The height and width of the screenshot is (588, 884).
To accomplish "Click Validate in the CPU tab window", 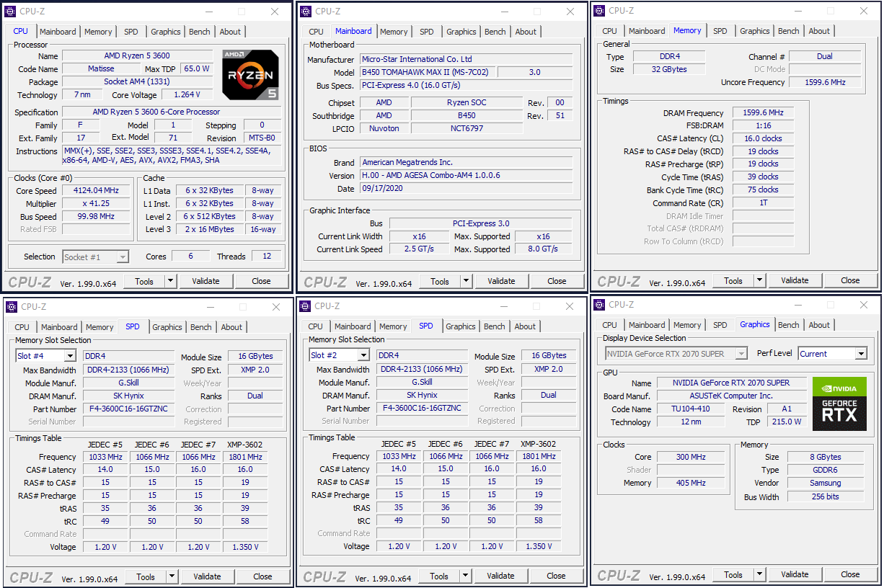I will click(x=205, y=281).
